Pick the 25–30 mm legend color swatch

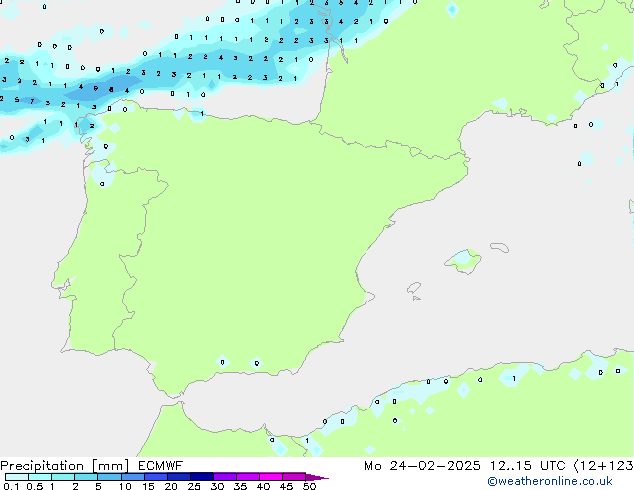pyautogui.click(x=202, y=477)
